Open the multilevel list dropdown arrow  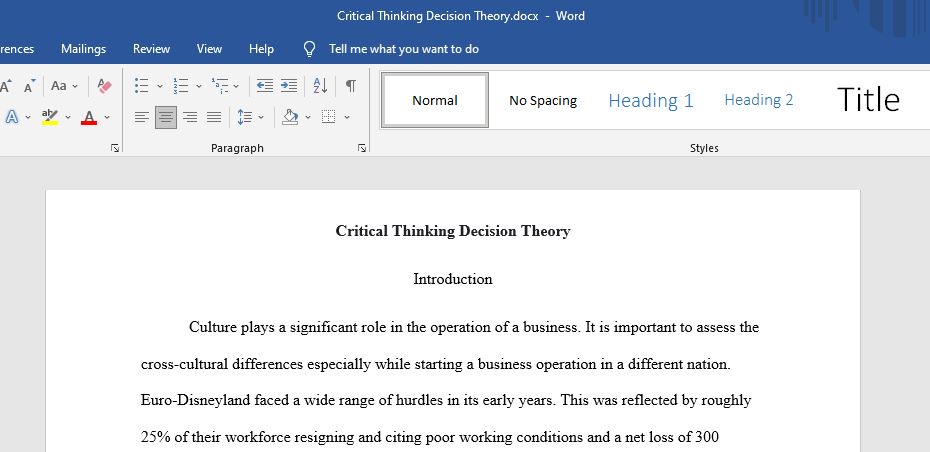coord(236,87)
